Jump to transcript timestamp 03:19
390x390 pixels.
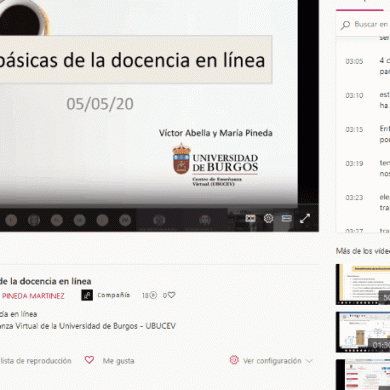pos(354,163)
